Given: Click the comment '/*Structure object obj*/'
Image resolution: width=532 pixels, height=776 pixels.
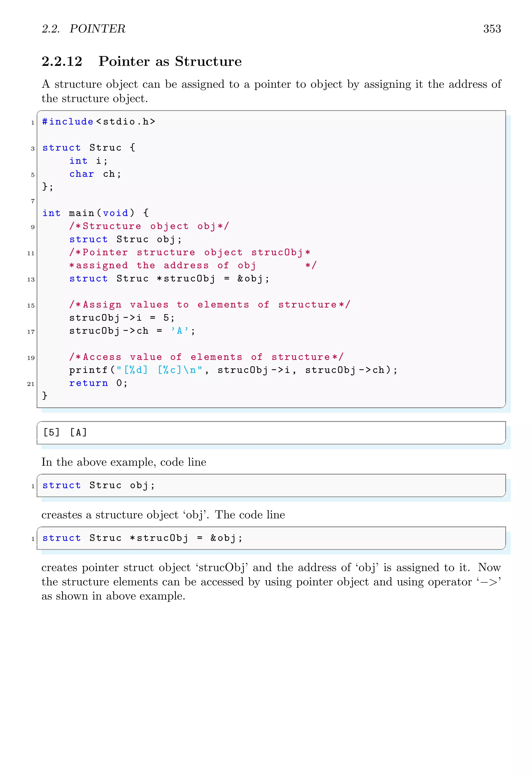Looking at the screenshot, I should point(149,226).
